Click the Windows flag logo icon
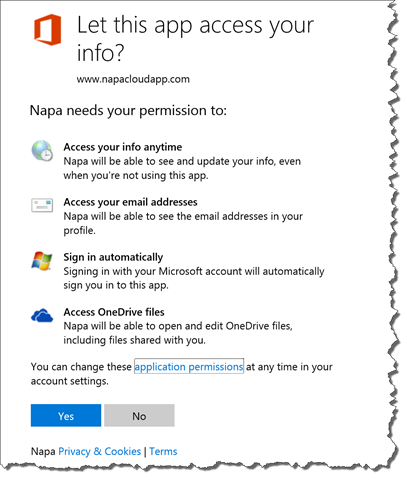407x480 pixels. pyautogui.click(x=42, y=261)
